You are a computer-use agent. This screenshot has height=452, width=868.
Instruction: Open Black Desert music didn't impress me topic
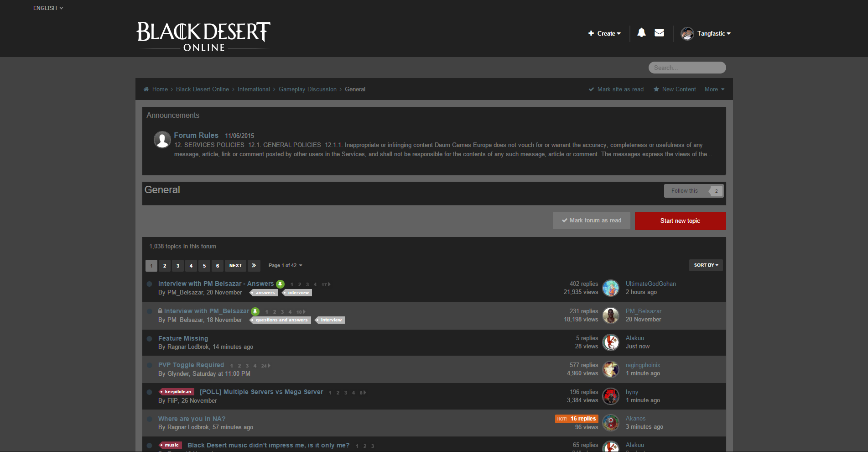pos(269,445)
